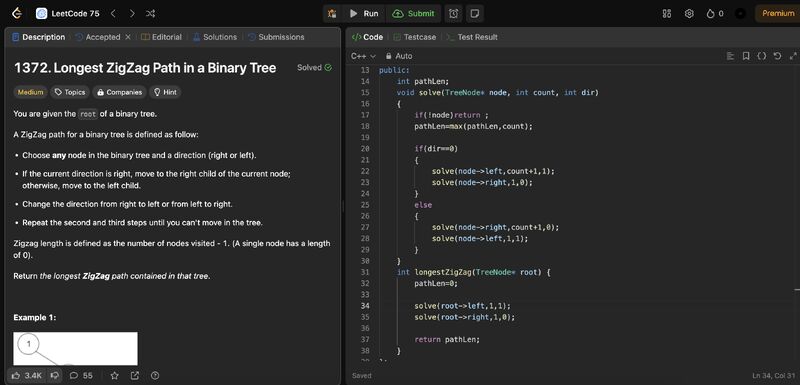Click the problem title '1372. Longest ZigZag Path'
This screenshot has width=800, height=385.
click(145, 68)
